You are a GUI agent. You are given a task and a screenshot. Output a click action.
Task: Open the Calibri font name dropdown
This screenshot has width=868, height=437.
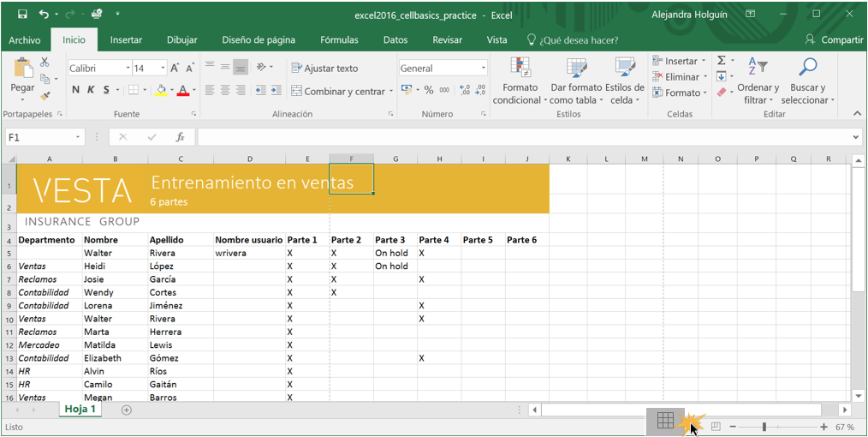(128, 68)
